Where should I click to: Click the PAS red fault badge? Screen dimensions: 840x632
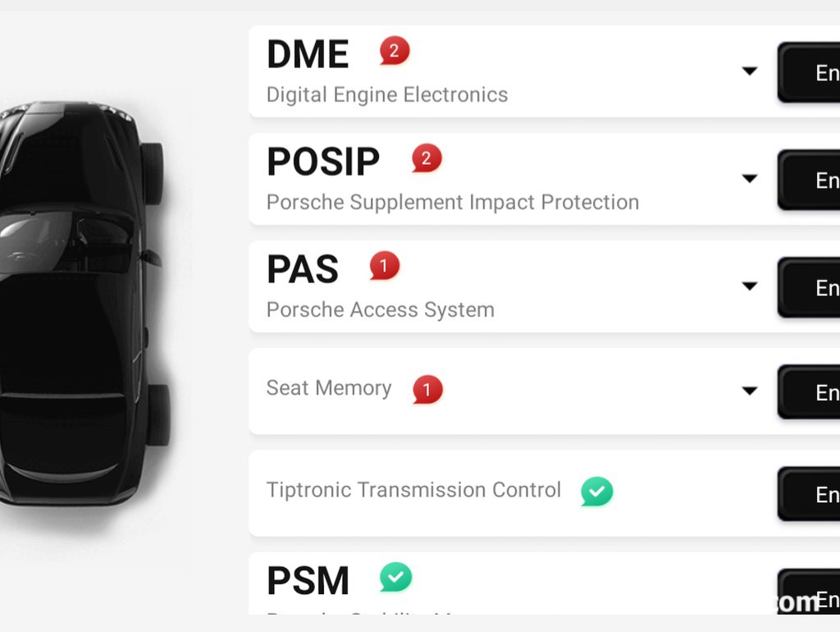pos(384,265)
